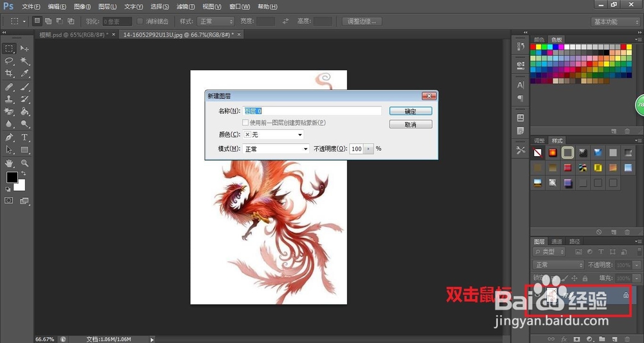
Task: Swap foreground and background colors
Action: tap(23, 173)
